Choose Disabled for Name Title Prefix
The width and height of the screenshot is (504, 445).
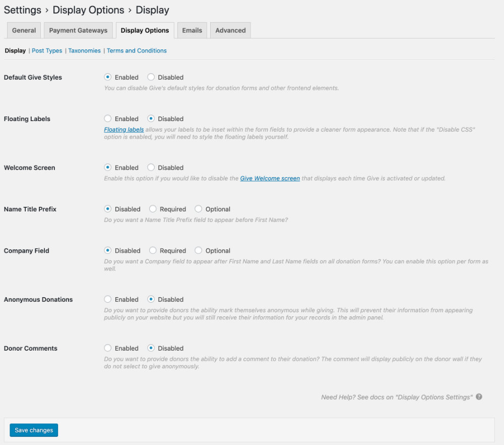click(x=108, y=209)
